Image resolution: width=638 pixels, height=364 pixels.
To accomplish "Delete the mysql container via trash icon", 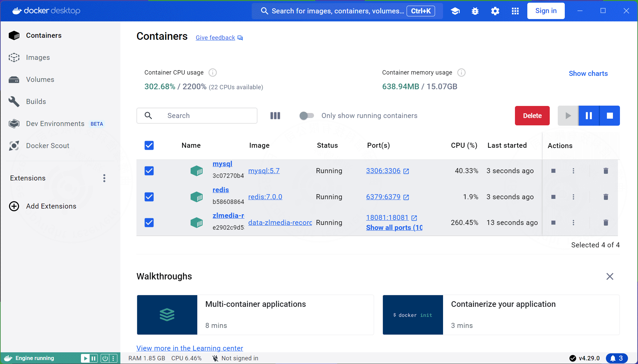I will 606,171.
